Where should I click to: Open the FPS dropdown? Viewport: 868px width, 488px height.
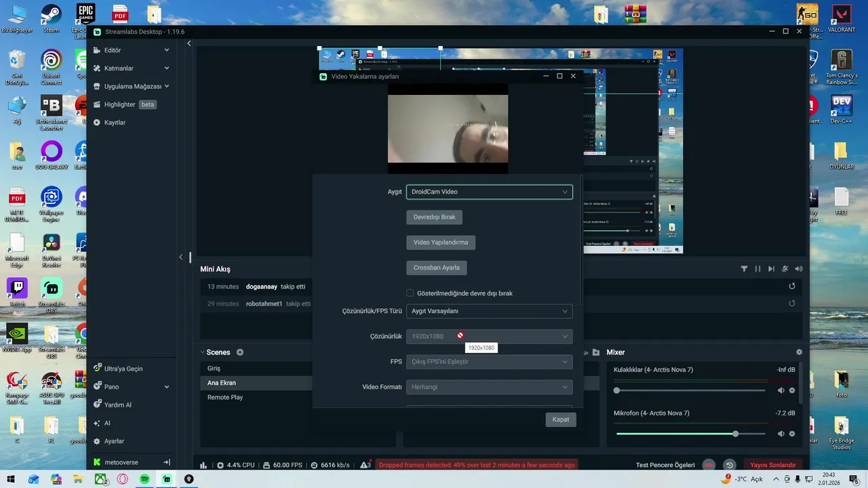click(x=489, y=361)
